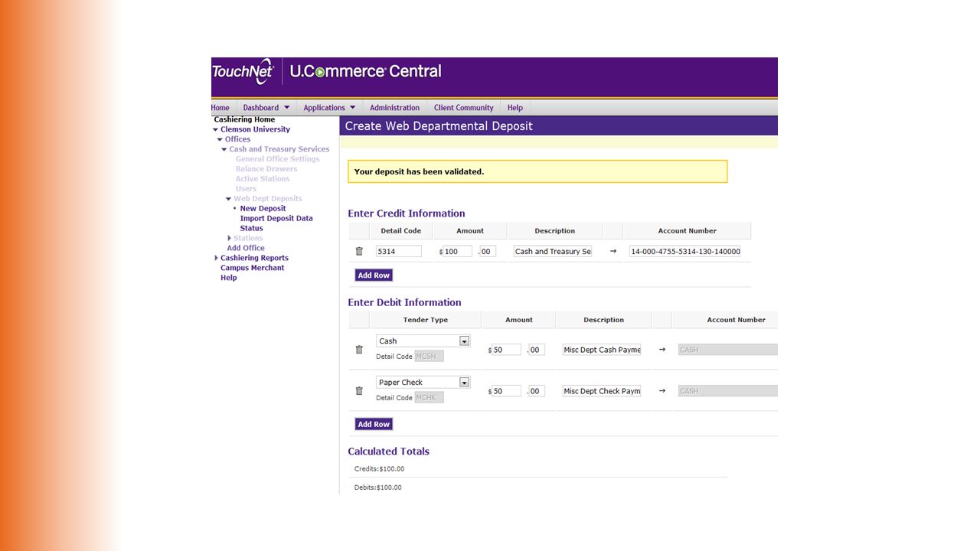980x551 pixels.
Task: Open New Deposit in the sidebar
Action: [263, 208]
